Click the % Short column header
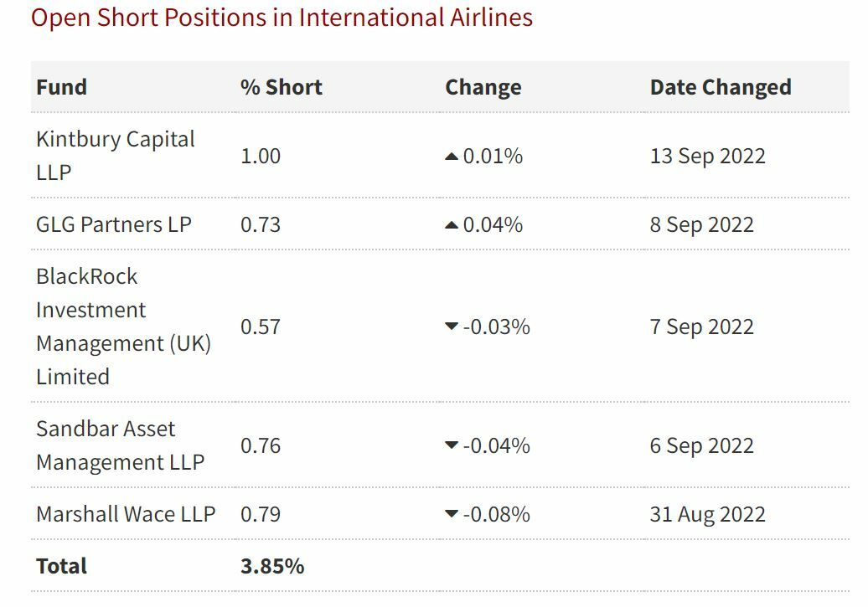 coord(281,87)
